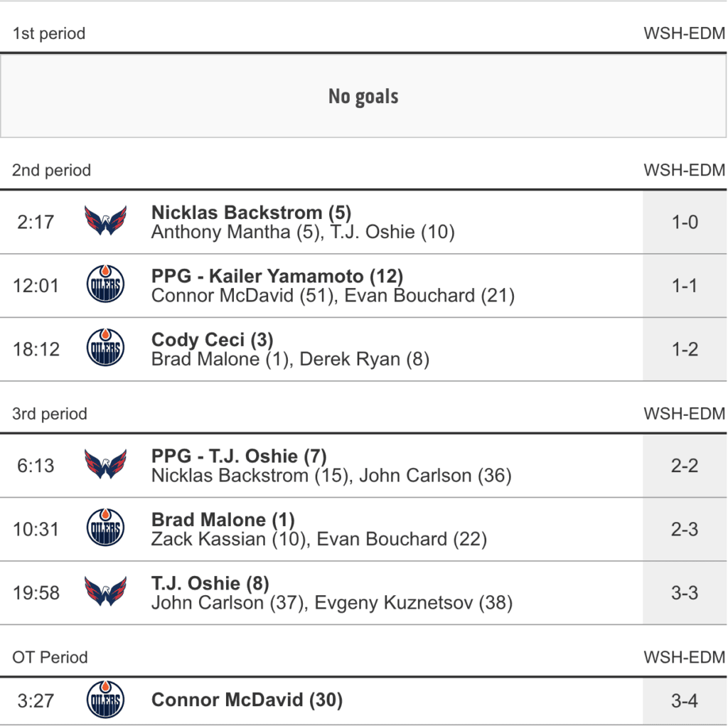Open Connor McDavid (30) overtime goal link
Image resolution: width=728 pixels, height=726 pixels.
click(x=247, y=700)
